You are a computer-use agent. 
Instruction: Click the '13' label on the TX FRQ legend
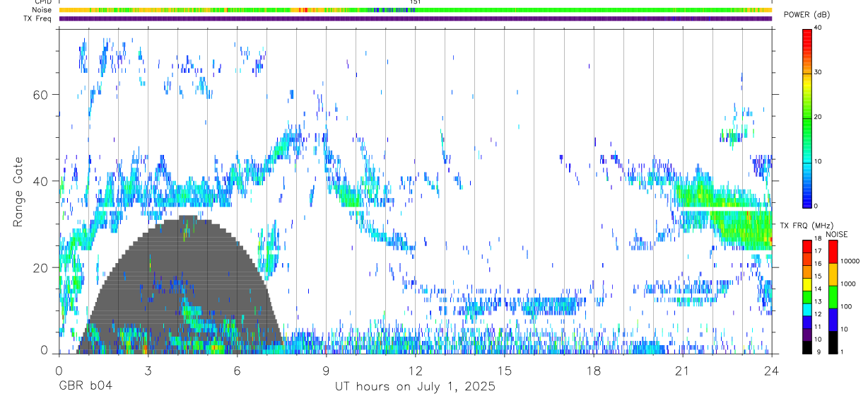tap(817, 301)
